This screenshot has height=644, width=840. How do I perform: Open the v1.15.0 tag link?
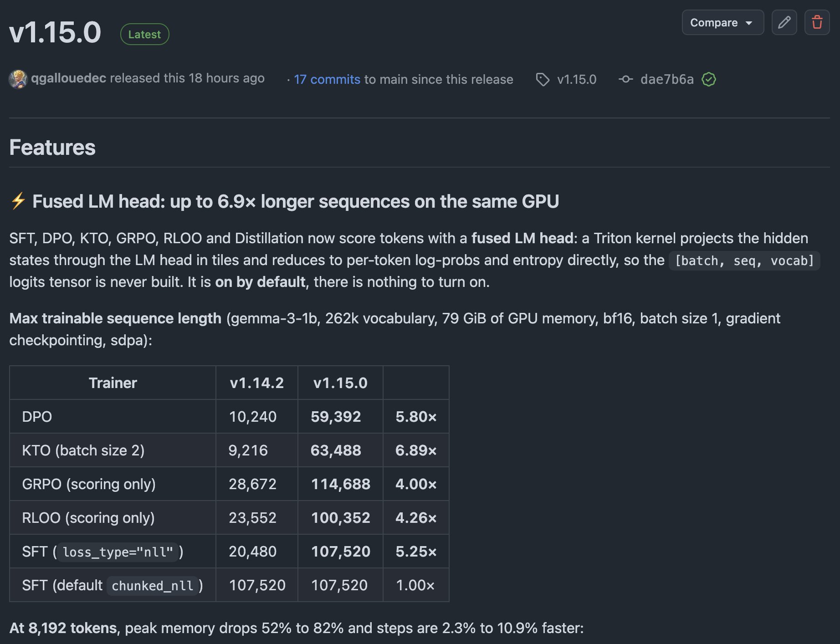click(576, 79)
